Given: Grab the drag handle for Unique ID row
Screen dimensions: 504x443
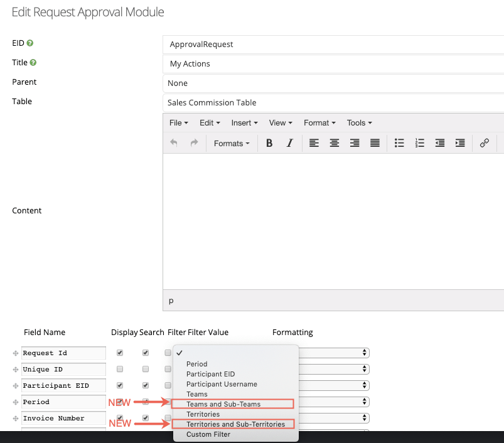Looking at the screenshot, I should click(x=16, y=370).
